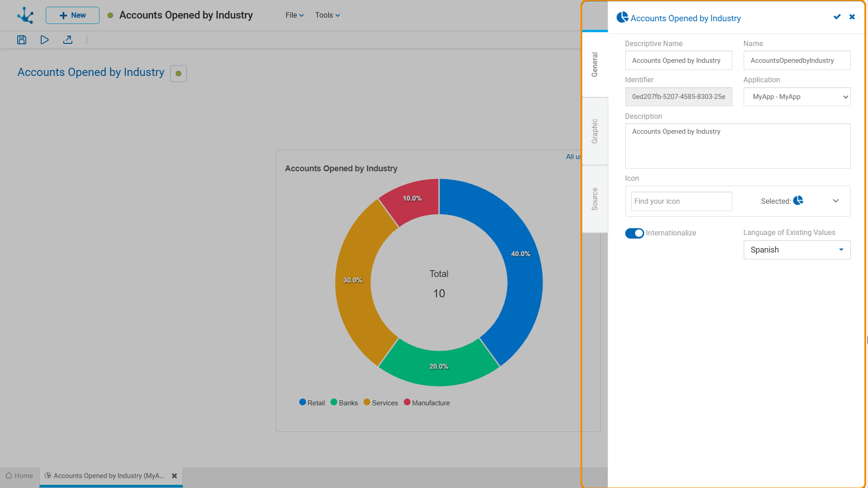Close the properties panel with X icon
This screenshot has height=488, width=868.
[852, 17]
